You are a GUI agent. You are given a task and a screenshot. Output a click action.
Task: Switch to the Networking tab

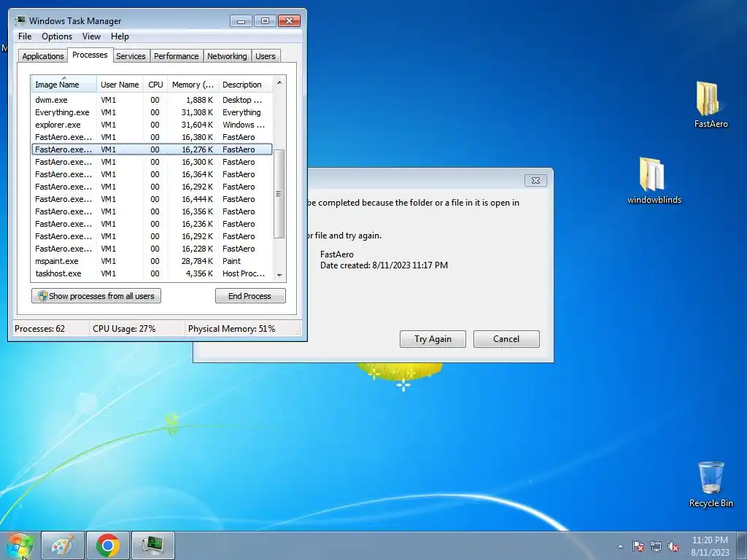227,55
